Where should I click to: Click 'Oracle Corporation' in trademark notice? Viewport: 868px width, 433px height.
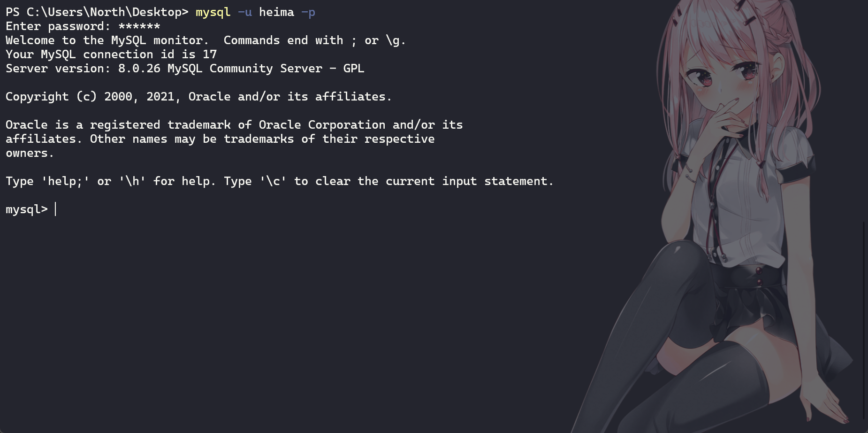[x=322, y=125]
